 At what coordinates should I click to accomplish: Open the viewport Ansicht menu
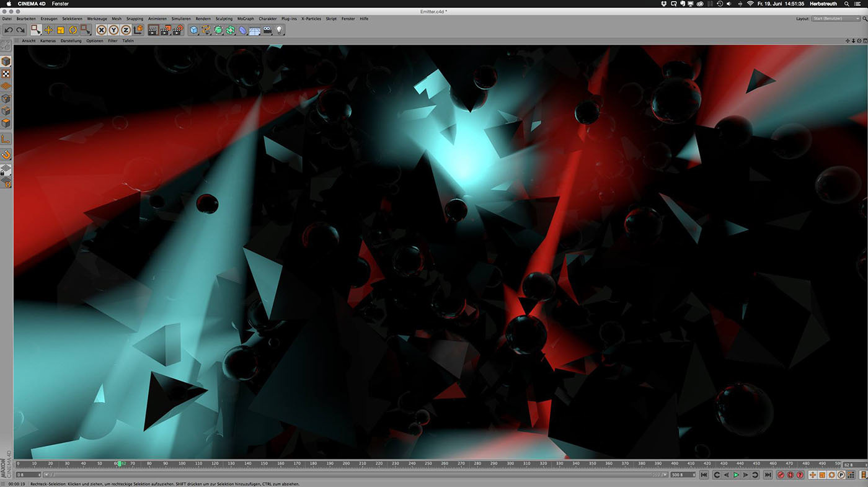(x=29, y=41)
